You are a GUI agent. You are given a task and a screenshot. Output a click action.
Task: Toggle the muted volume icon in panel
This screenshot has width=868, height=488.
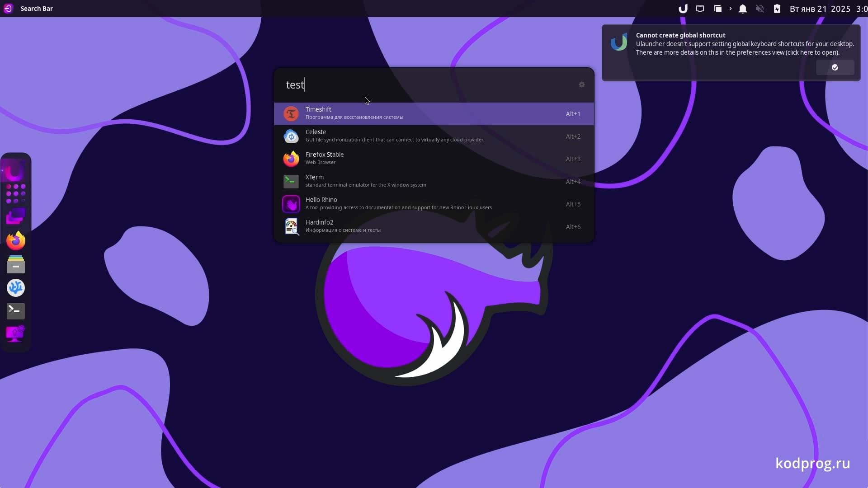[x=760, y=9]
